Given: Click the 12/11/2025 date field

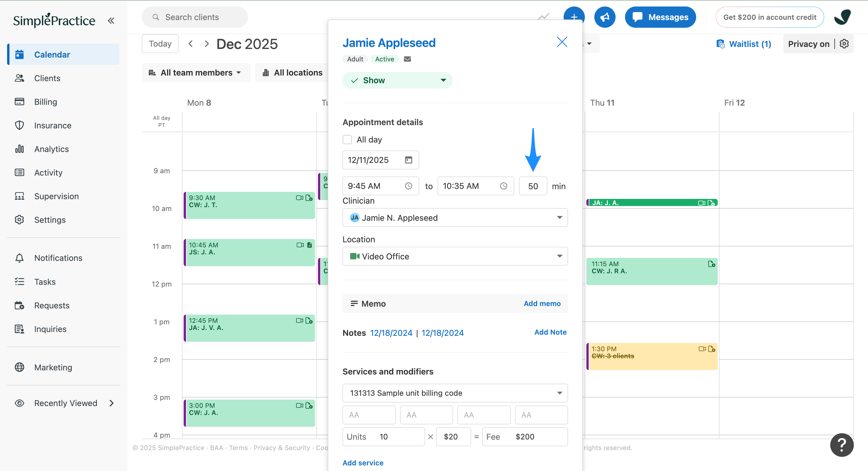Looking at the screenshot, I should click(x=381, y=160).
